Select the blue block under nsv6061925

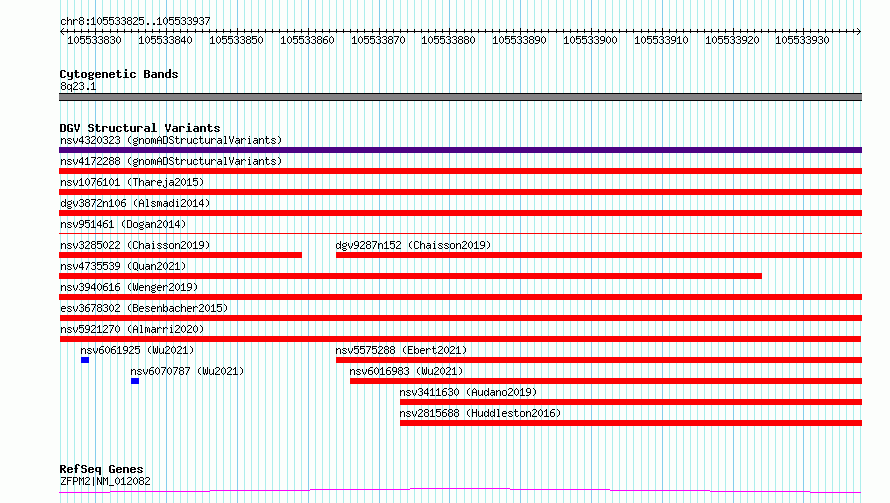(85, 360)
